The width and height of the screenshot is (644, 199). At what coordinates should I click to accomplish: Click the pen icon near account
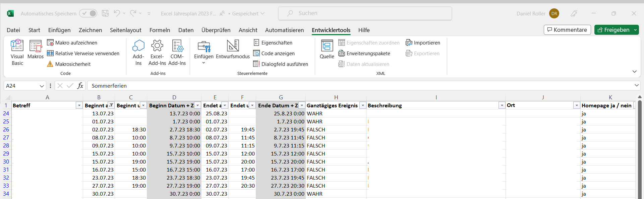(574, 13)
